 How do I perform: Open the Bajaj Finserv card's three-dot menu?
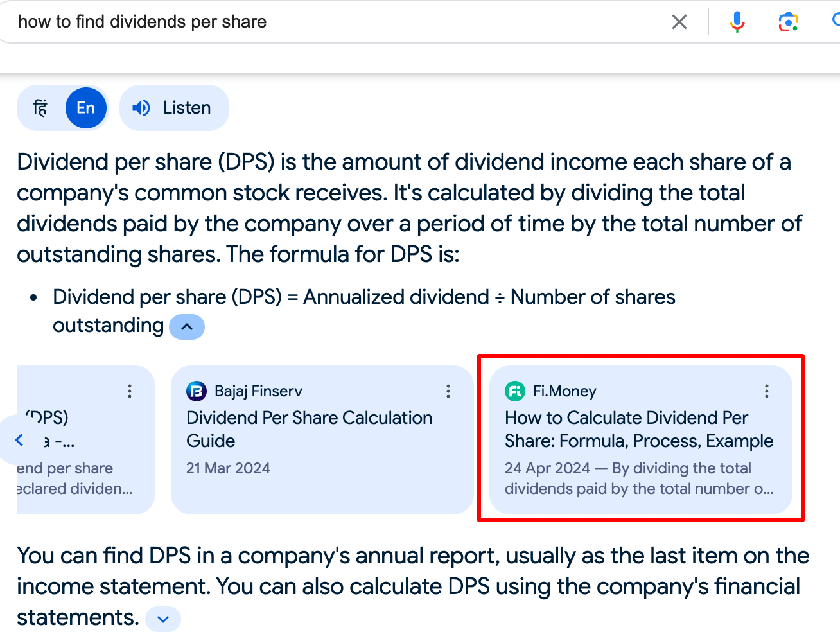click(x=448, y=391)
